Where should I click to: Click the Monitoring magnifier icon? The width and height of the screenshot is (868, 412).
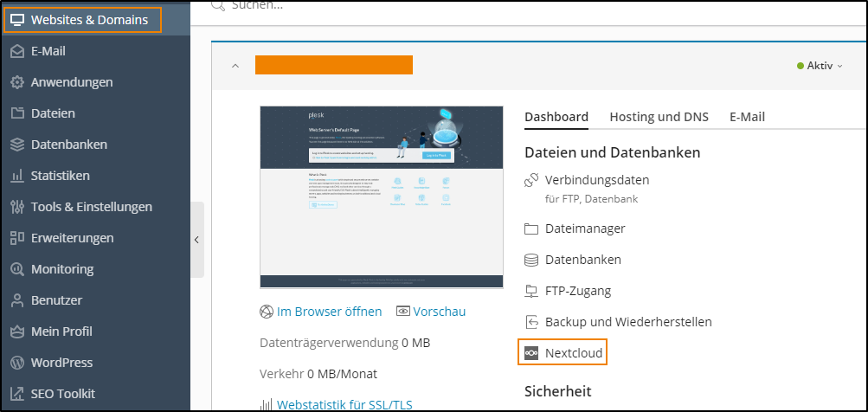(x=17, y=270)
